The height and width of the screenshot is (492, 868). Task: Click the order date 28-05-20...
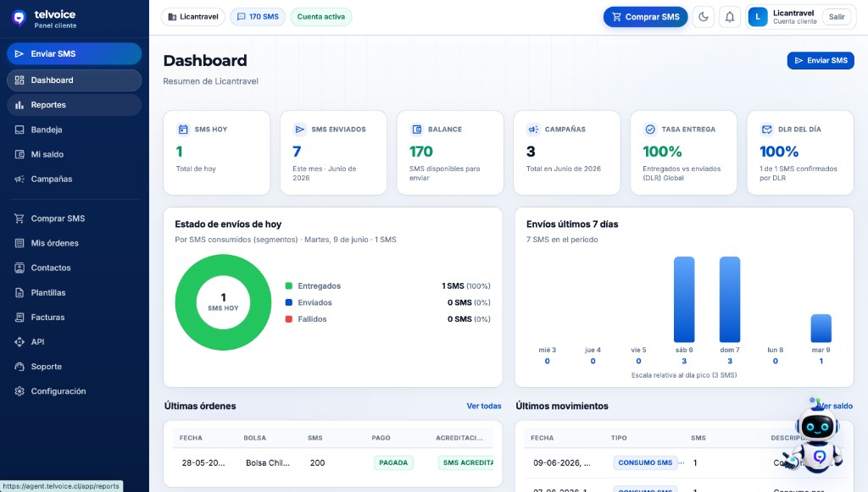pyautogui.click(x=203, y=462)
